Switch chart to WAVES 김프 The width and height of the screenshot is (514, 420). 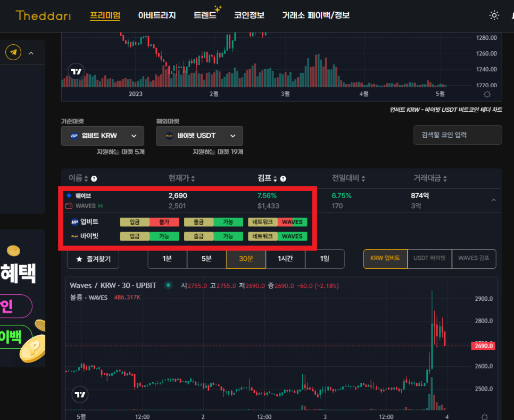[x=474, y=258]
